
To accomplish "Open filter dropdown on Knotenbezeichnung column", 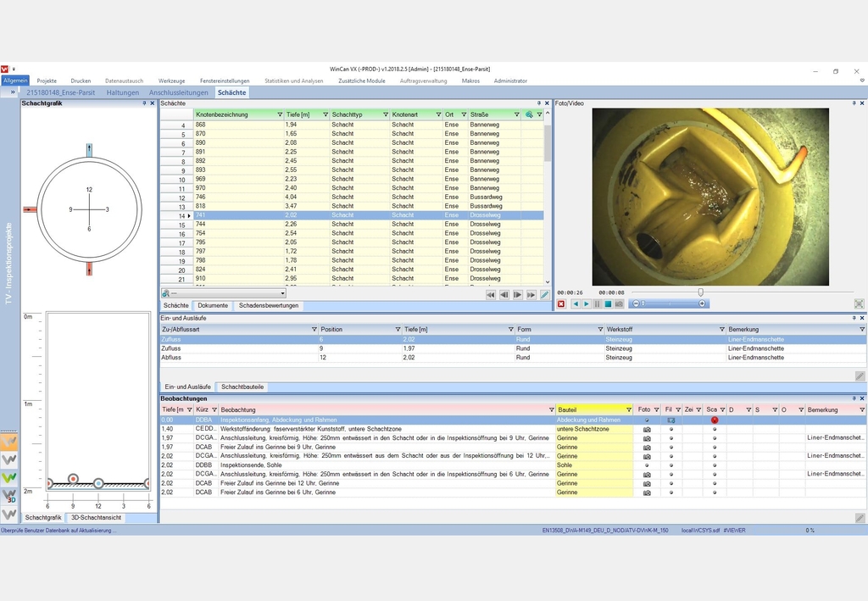I will coord(280,114).
